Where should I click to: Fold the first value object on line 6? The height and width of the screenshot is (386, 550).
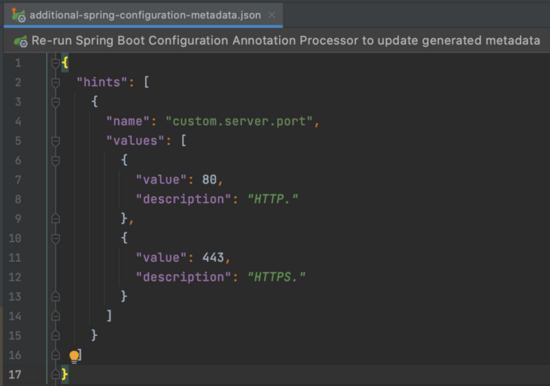[x=55, y=161]
